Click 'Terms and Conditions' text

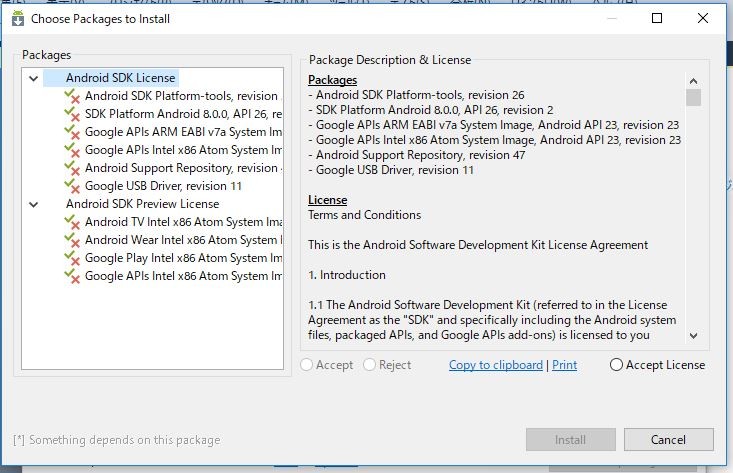pos(364,215)
